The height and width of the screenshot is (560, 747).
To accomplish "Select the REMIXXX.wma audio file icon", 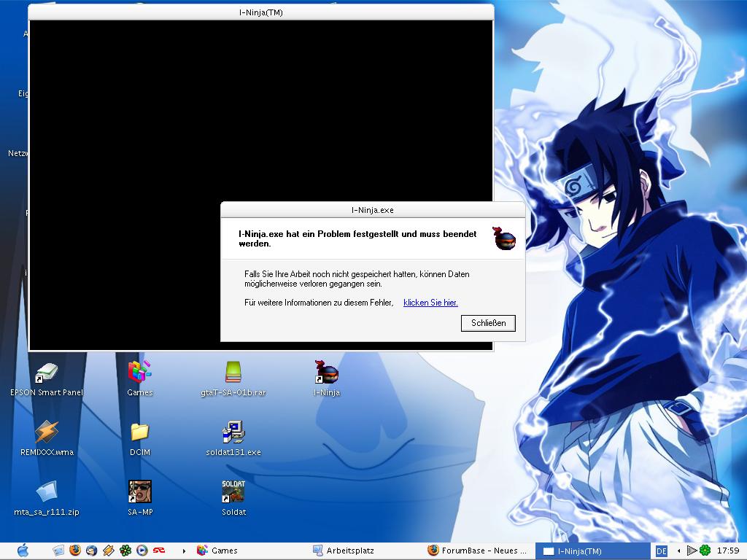I will pos(47,439).
